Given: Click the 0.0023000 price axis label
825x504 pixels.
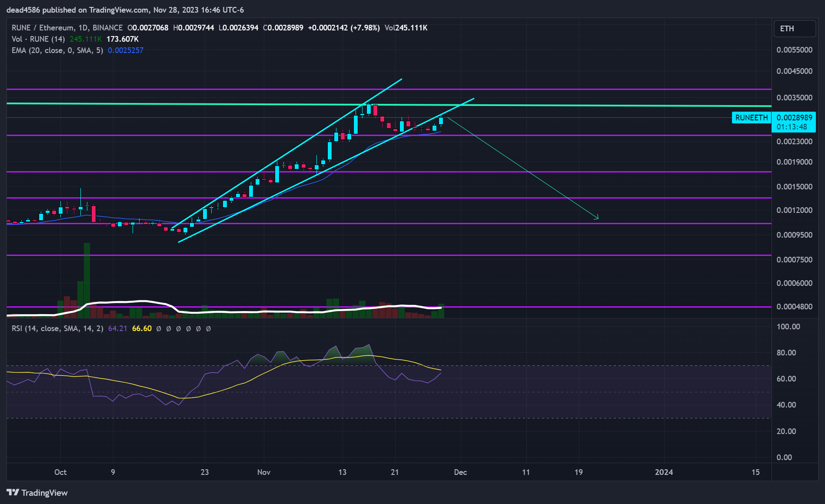Looking at the screenshot, I should point(794,142).
